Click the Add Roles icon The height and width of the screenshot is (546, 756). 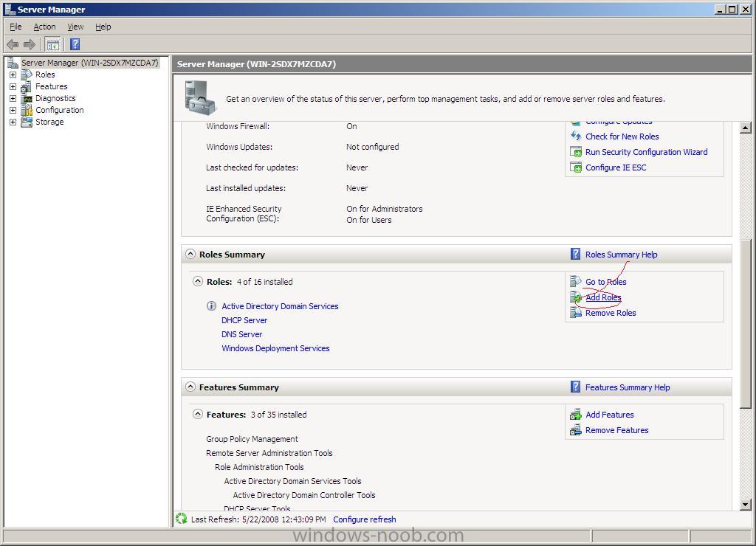click(x=576, y=297)
